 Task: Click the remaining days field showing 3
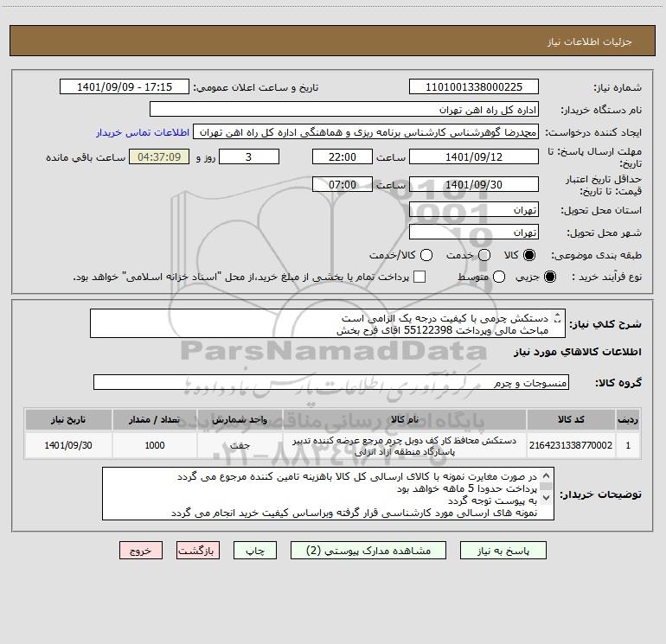249,156
